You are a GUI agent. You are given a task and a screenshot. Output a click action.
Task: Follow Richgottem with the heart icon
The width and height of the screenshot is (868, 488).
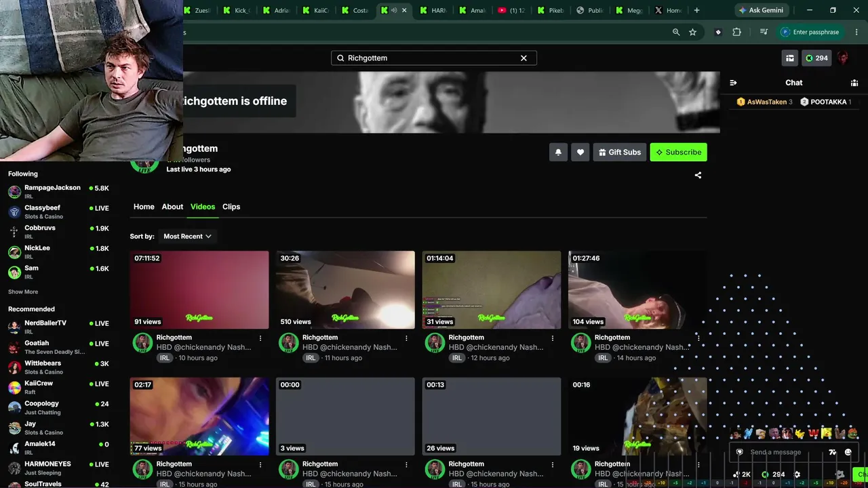point(580,152)
